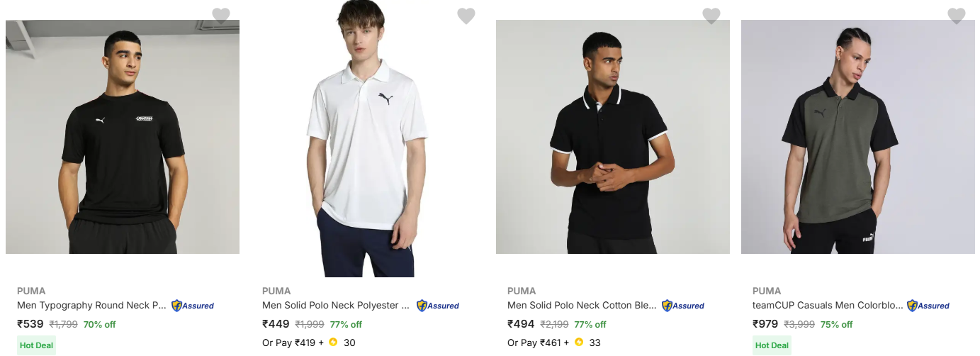This screenshot has width=980, height=356.
Task: Click the coin icon beside 33
Action: [579, 343]
